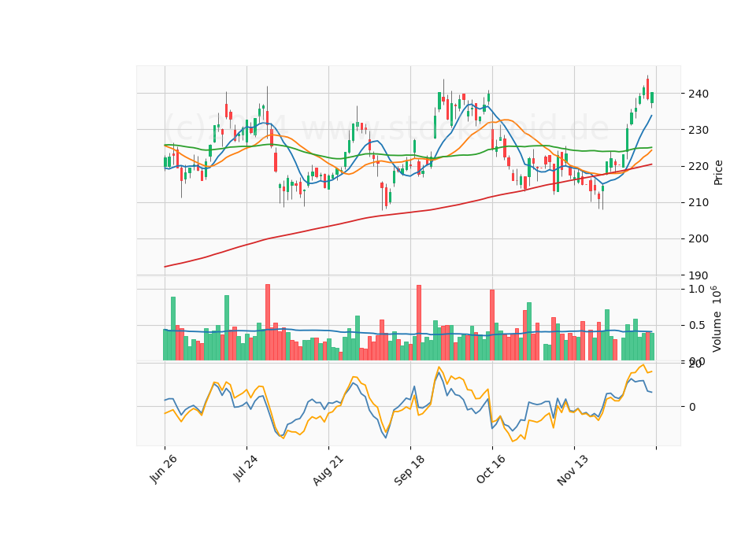Click the 200 price axis label
The image size is (756, 543).
699,239
